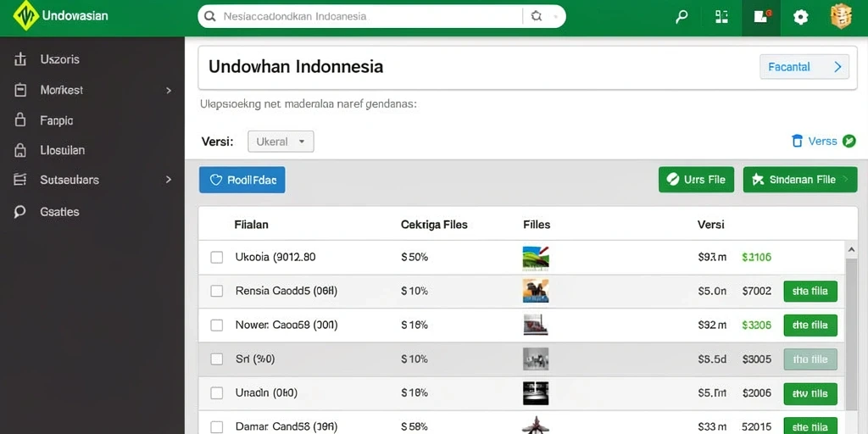Click the header search magnifier icon

click(682, 17)
